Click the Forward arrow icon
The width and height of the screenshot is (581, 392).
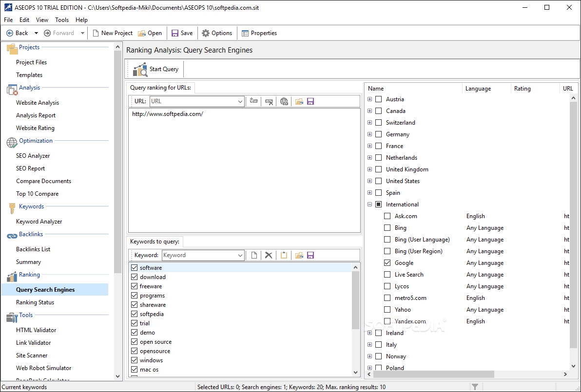(47, 33)
